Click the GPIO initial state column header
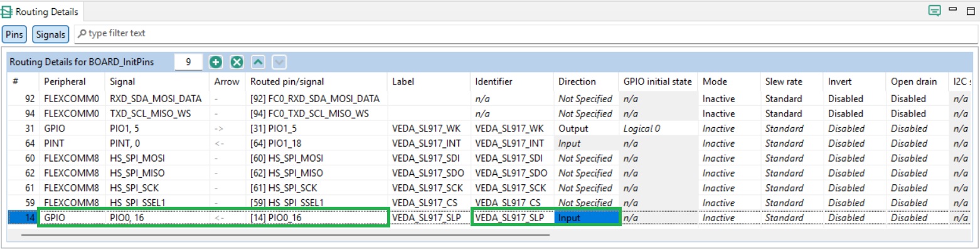This screenshot has height=250, width=980. 658,81
